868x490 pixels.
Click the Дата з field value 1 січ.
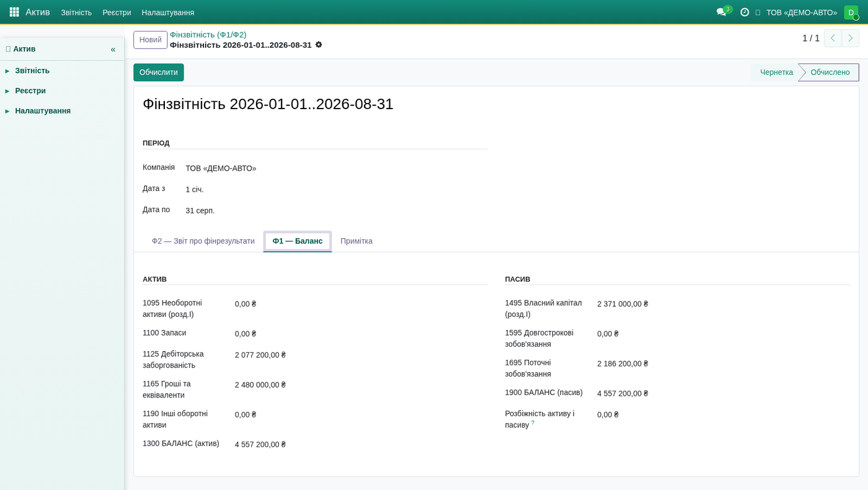[195, 189]
